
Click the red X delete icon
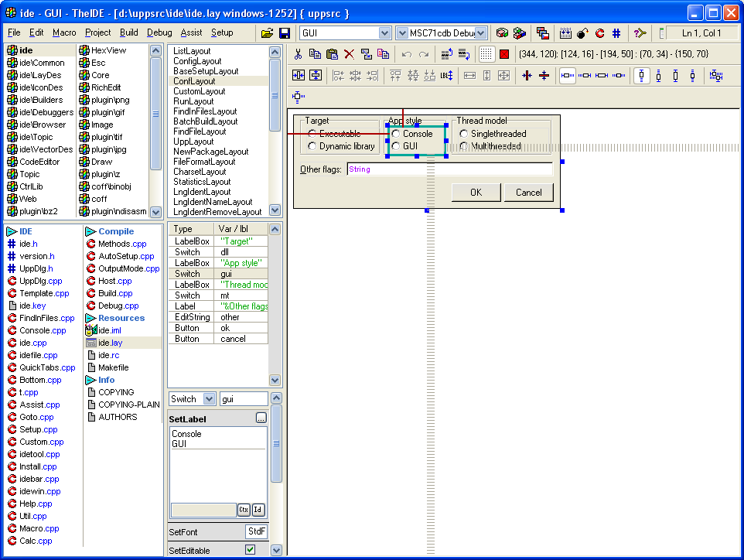[349, 54]
